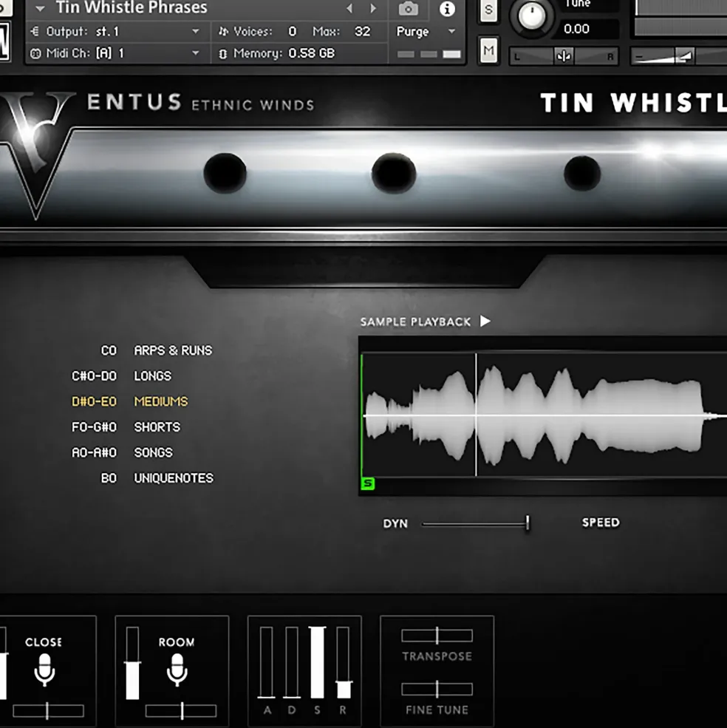Play sample with Sample Playback triangle
727x728 pixels.
485,322
